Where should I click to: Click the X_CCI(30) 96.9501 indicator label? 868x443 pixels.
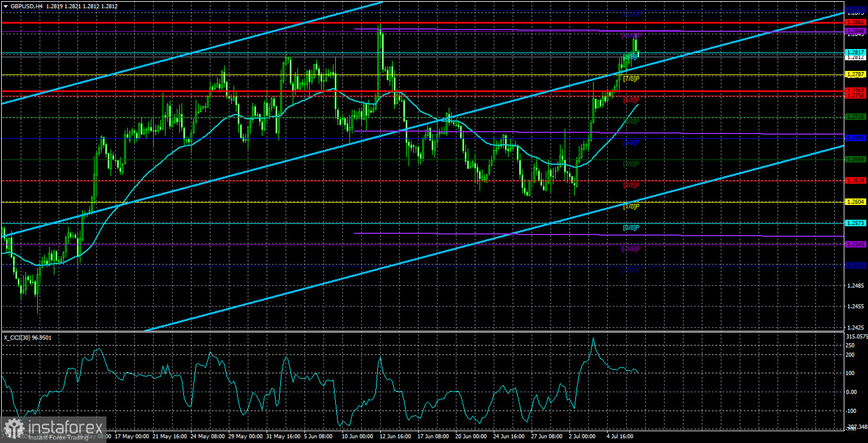[28, 337]
